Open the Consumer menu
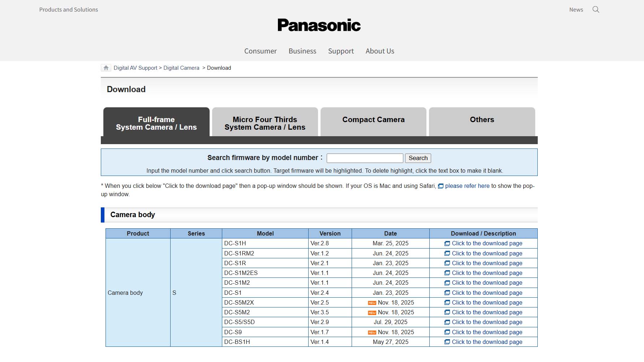 [260, 51]
